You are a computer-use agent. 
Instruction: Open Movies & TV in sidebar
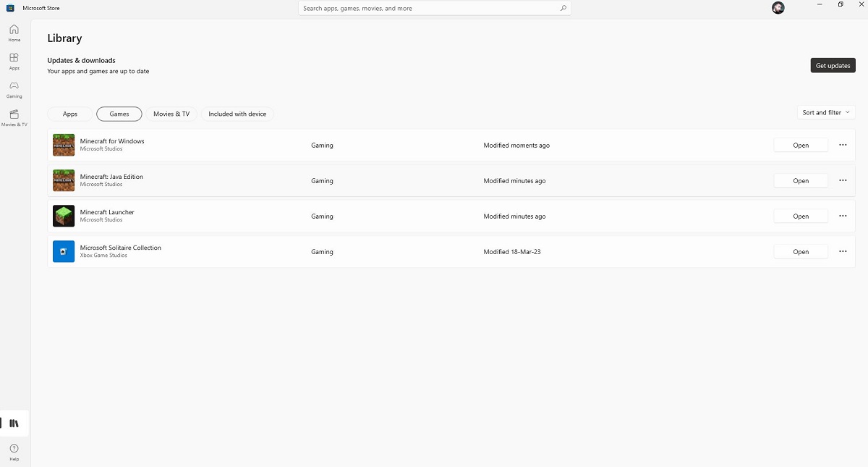tap(14, 117)
